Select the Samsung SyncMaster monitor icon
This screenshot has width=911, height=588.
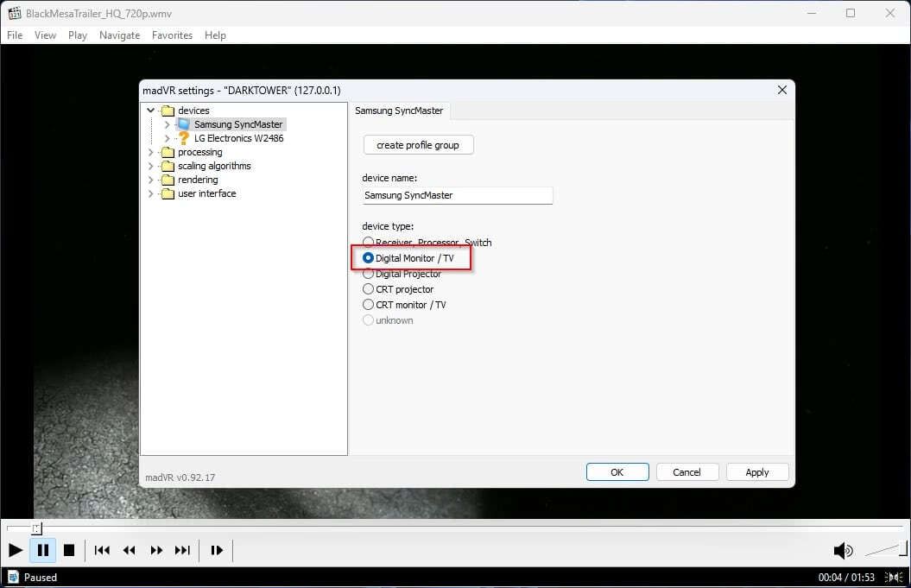[x=184, y=124]
